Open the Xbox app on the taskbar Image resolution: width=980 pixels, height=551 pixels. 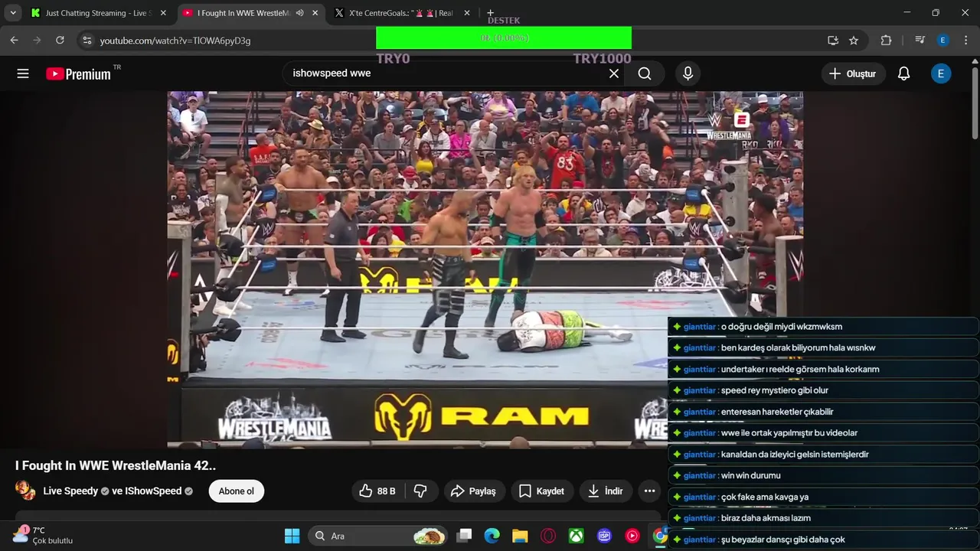click(576, 536)
